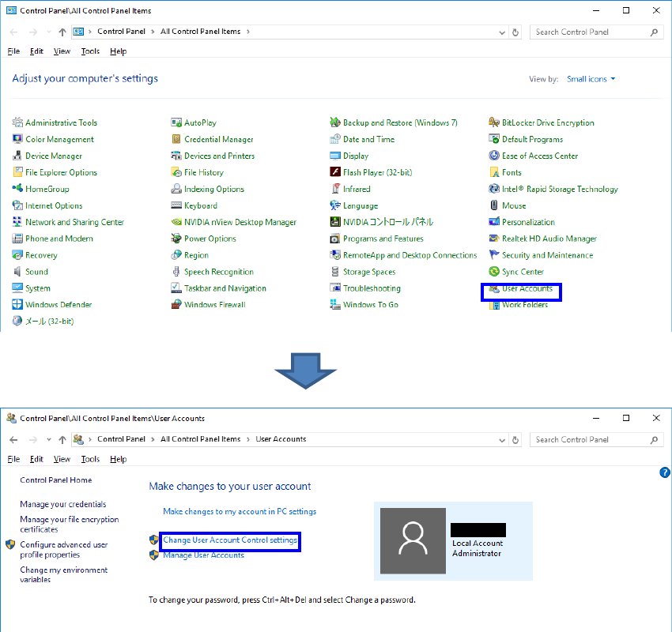The height and width of the screenshot is (632, 672).
Task: Click the Devices and Printers icon
Action: [176, 156]
